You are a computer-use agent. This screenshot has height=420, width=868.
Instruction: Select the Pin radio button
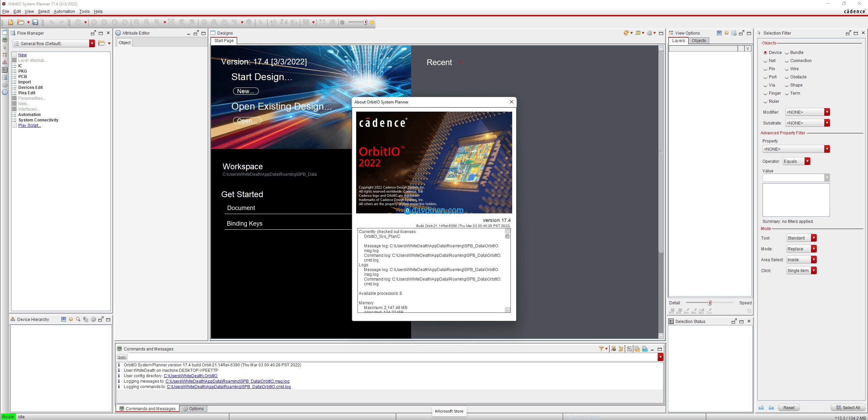(765, 69)
